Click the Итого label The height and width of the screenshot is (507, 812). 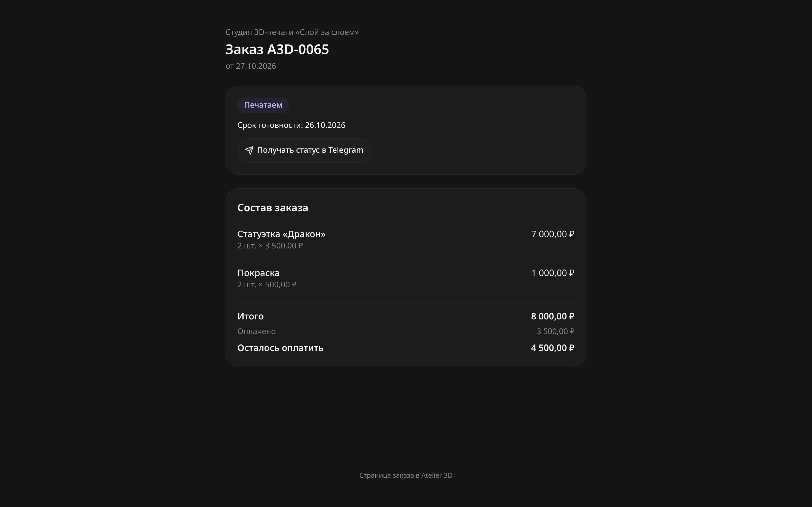[x=250, y=316]
